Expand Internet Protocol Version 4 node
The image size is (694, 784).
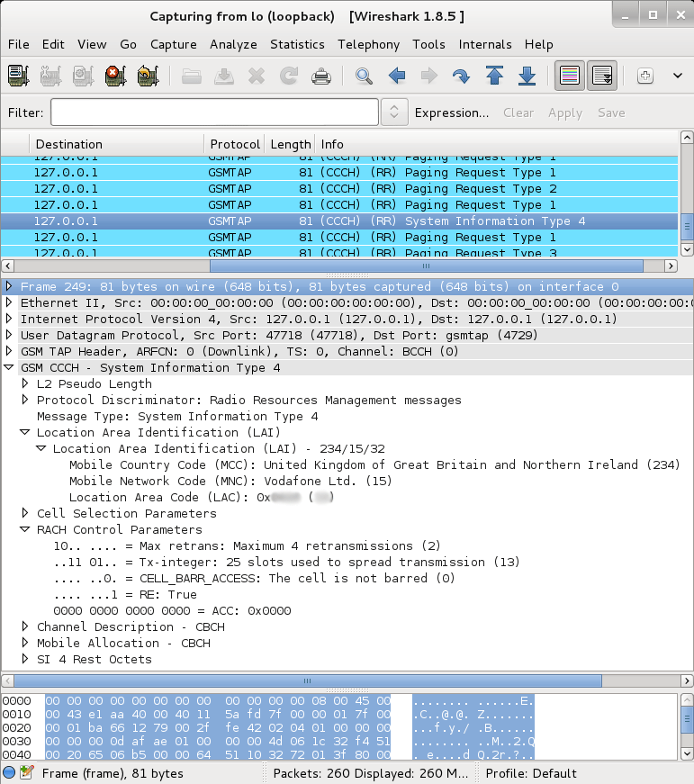click(8, 319)
